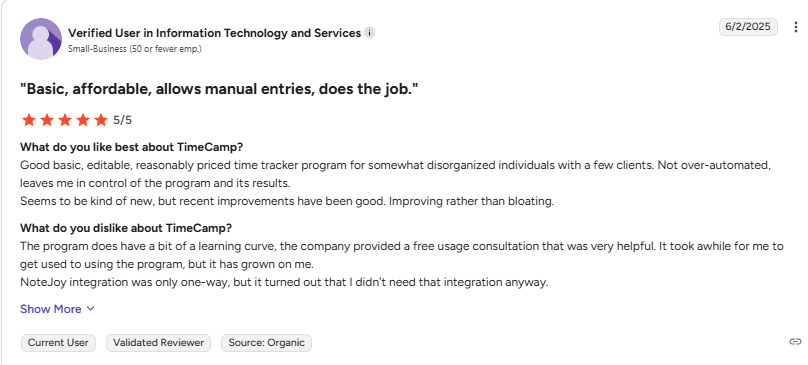Click the 5/5 rating score text

point(123,121)
